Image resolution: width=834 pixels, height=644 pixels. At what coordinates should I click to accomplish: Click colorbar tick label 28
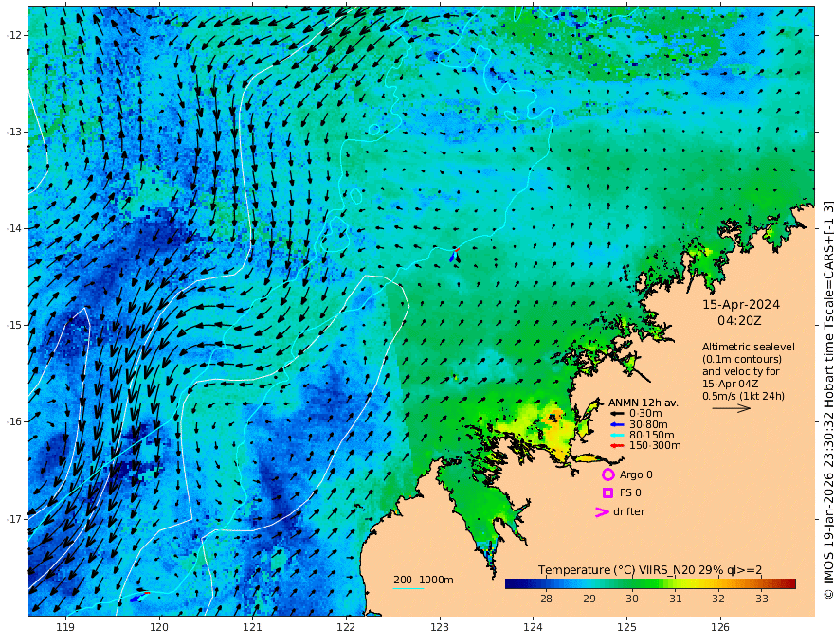pos(546,599)
